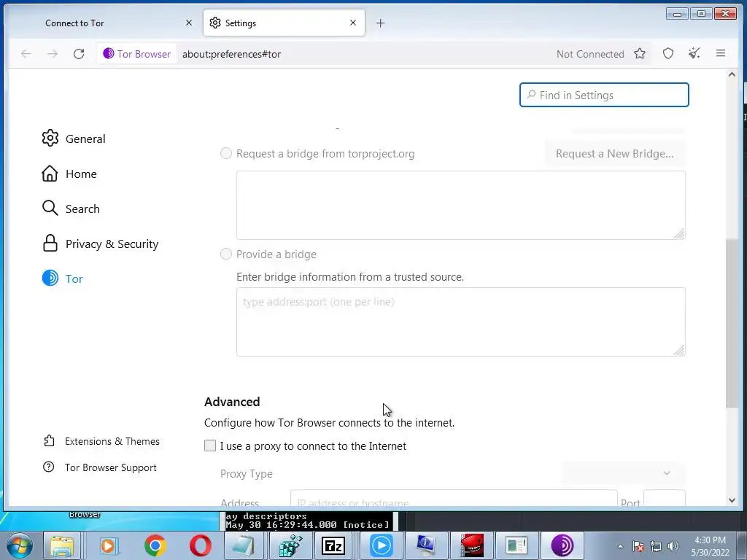This screenshot has height=560, width=747.
Task: Select the Settings tab
Action: (284, 23)
